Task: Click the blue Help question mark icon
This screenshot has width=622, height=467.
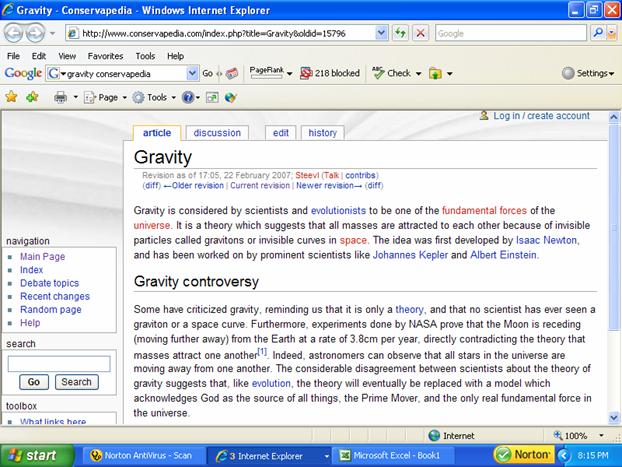Action: 187,97
